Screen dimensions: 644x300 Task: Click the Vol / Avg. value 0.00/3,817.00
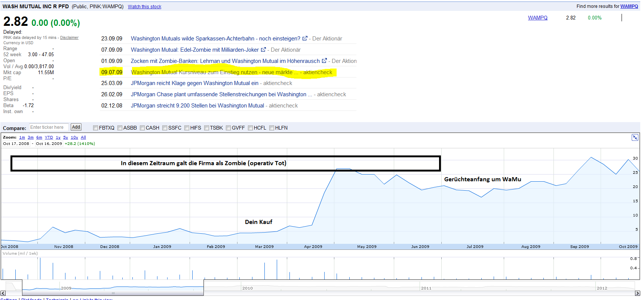pyautogui.click(x=39, y=67)
